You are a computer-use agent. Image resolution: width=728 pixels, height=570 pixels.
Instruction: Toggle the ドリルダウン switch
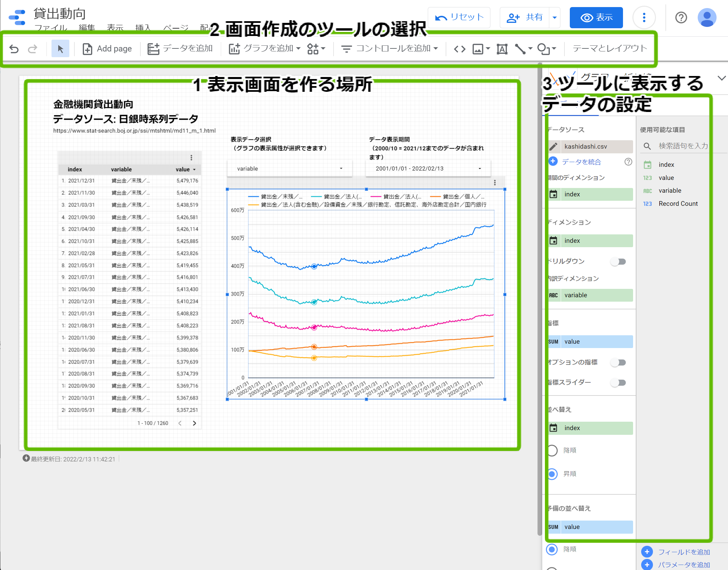(x=618, y=261)
